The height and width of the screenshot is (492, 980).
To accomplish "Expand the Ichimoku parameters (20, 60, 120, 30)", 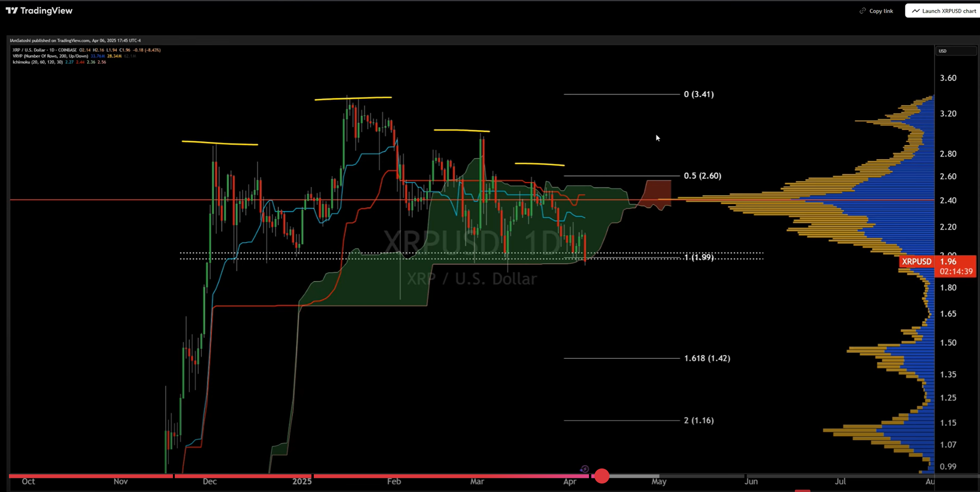I will pyautogui.click(x=47, y=62).
